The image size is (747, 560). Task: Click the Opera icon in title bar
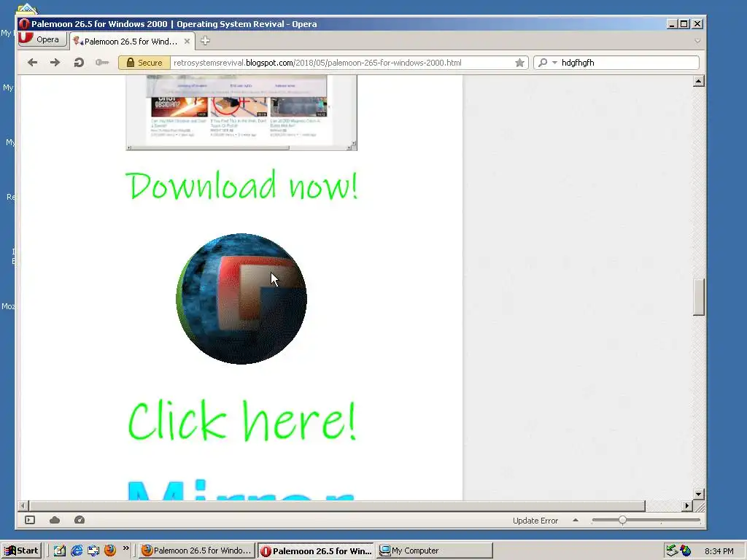click(x=24, y=24)
